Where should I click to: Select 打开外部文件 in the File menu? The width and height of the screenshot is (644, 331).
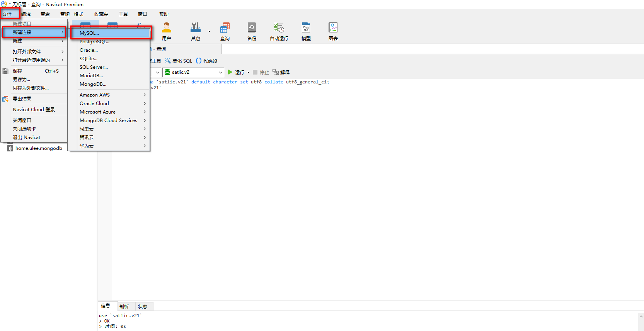pos(34,52)
